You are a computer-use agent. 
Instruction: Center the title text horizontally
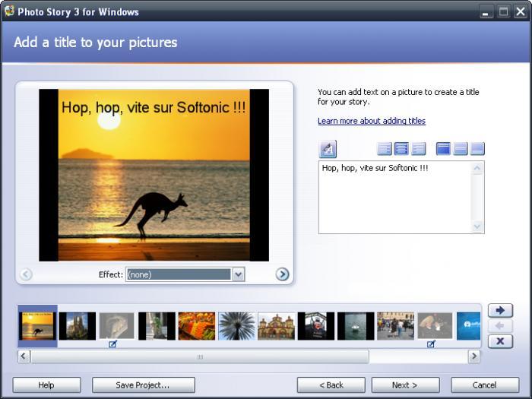click(401, 149)
